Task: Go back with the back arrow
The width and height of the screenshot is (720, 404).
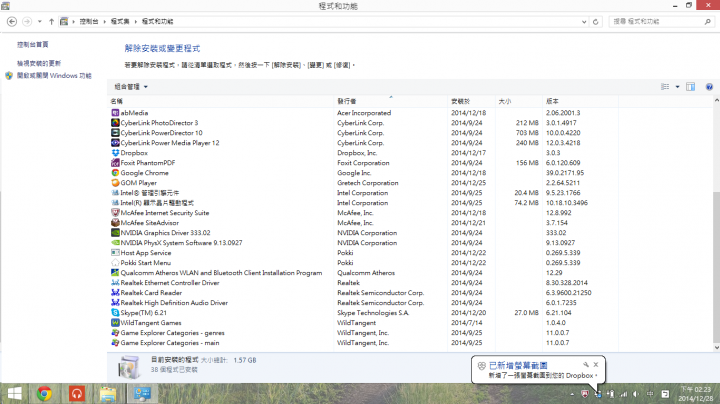Action: (x=12, y=22)
